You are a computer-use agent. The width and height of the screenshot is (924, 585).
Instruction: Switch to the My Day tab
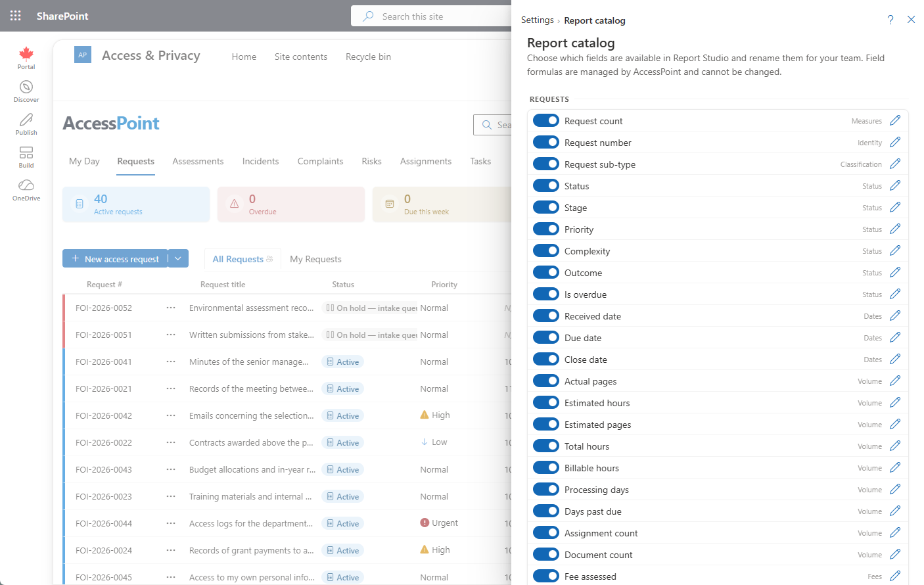(84, 161)
